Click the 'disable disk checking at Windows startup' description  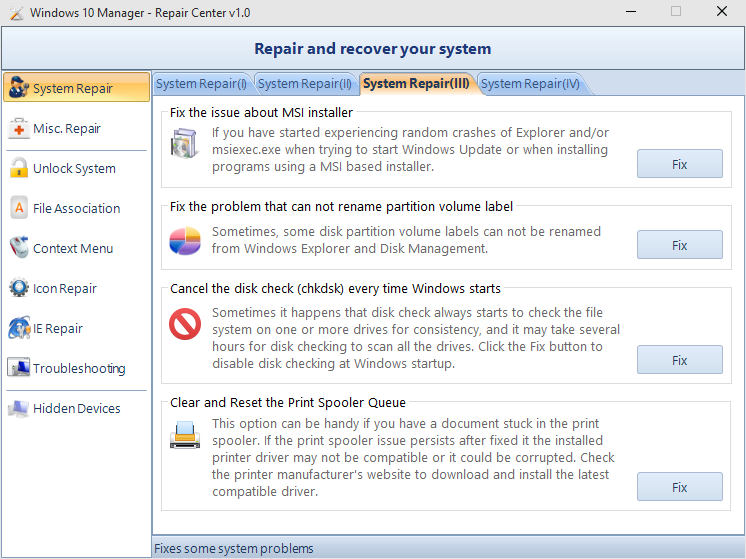pyautogui.click(x=416, y=338)
